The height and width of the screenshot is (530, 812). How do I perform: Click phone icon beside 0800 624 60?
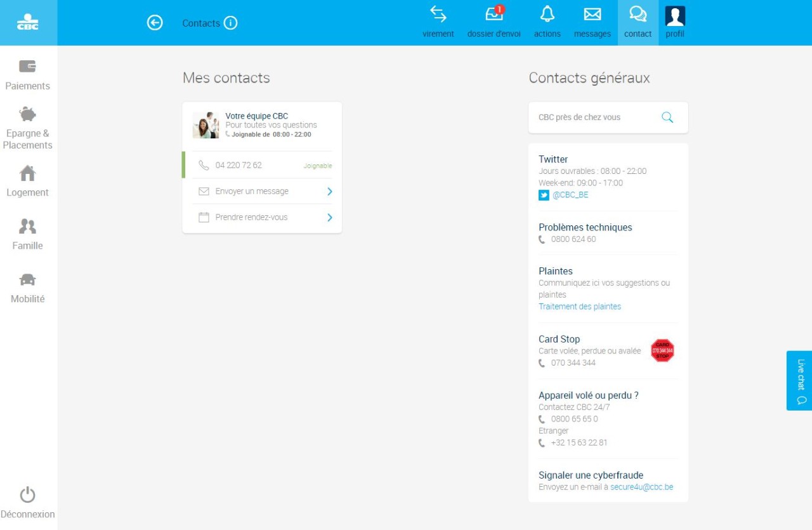[x=542, y=240]
